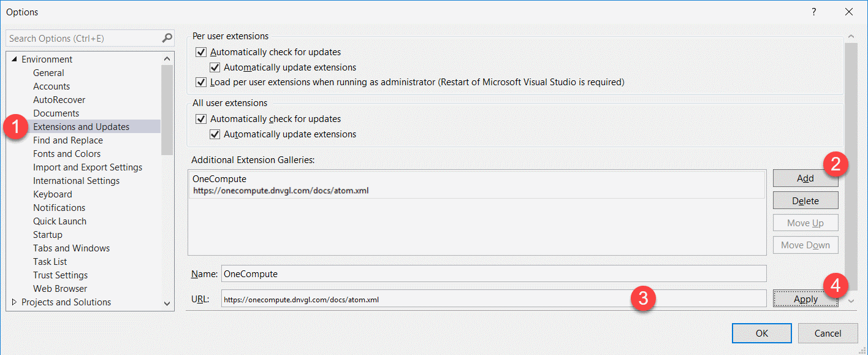
Task: Click the options tree scroll down arrow
Action: pyautogui.click(x=167, y=303)
